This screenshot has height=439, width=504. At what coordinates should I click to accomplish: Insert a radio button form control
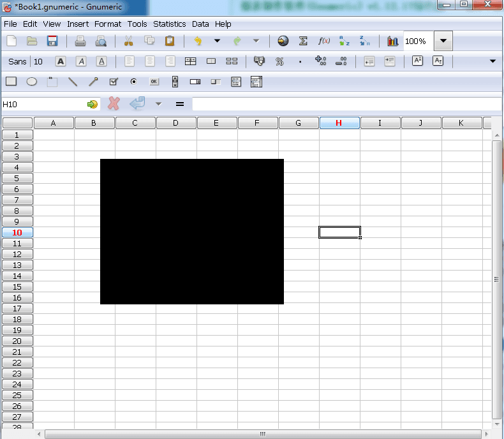click(x=134, y=82)
